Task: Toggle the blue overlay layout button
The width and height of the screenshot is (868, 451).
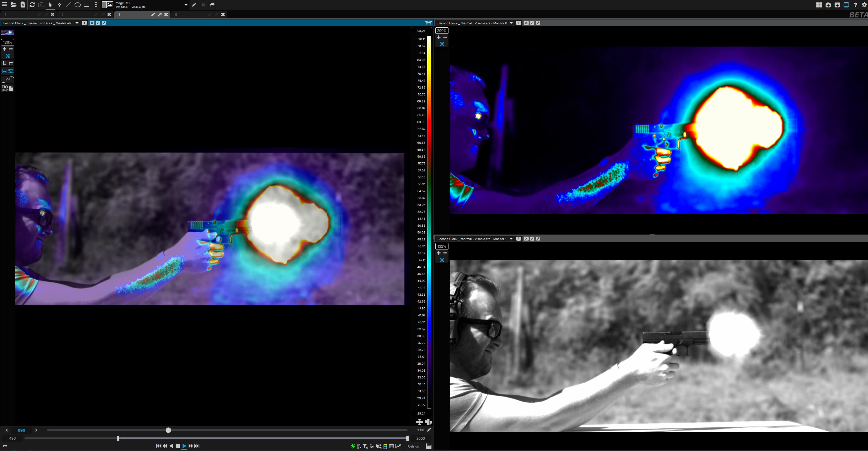Action: [4, 71]
